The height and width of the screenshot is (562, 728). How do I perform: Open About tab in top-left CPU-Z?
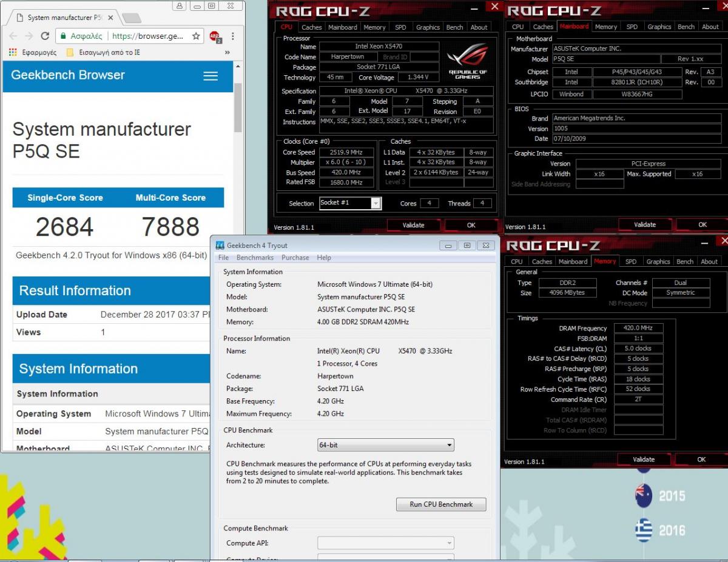pos(479,27)
